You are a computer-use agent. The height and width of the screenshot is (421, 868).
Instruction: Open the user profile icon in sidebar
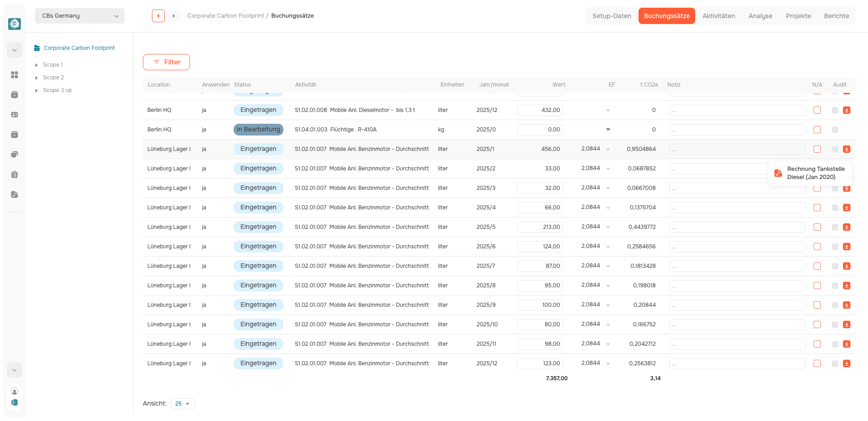point(15,391)
